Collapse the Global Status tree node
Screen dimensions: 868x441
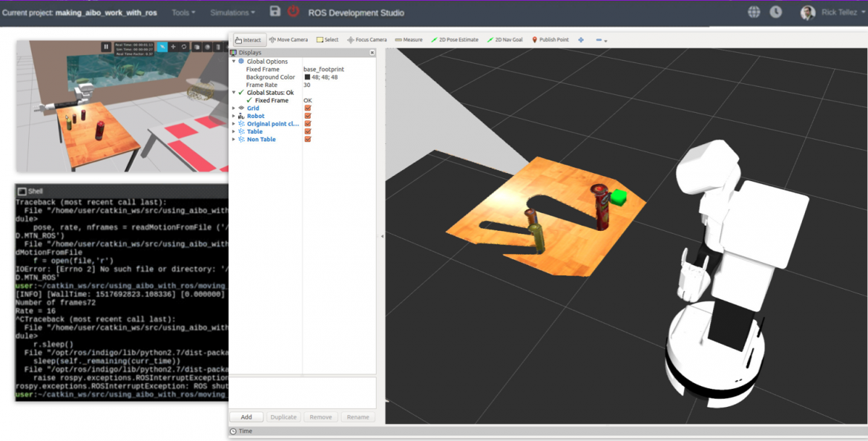click(x=234, y=93)
